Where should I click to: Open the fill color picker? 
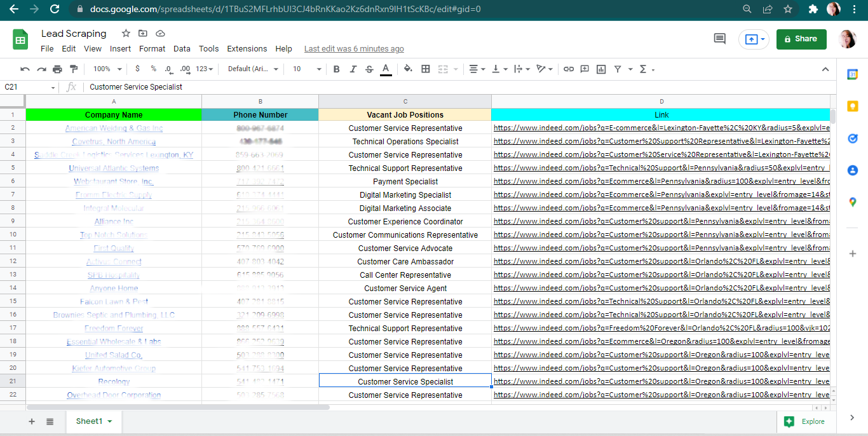coord(408,69)
